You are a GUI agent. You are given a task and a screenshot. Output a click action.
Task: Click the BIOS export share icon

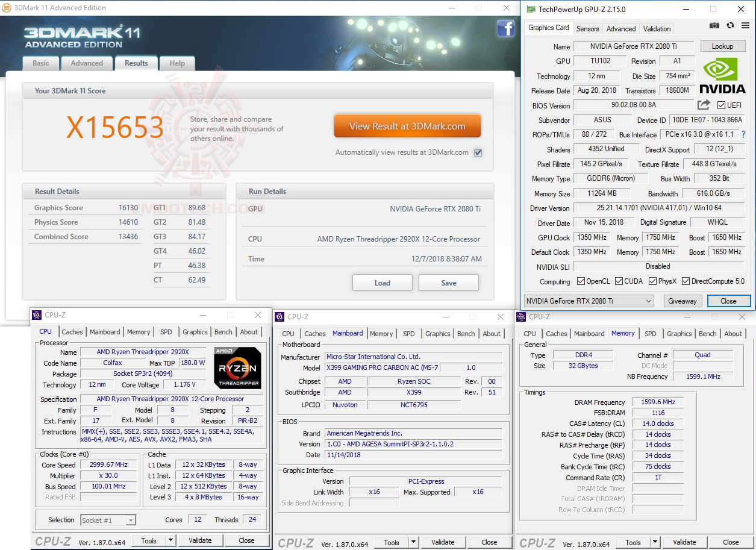(704, 105)
